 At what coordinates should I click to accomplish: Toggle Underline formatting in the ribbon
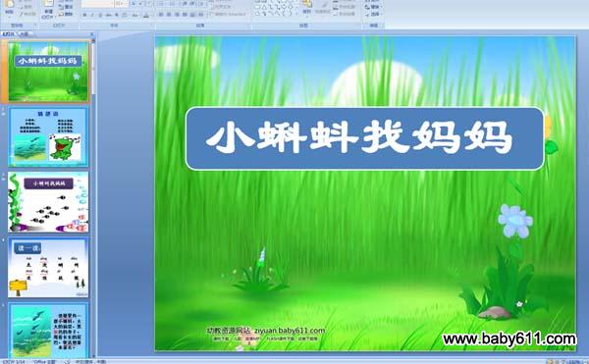click(x=100, y=16)
